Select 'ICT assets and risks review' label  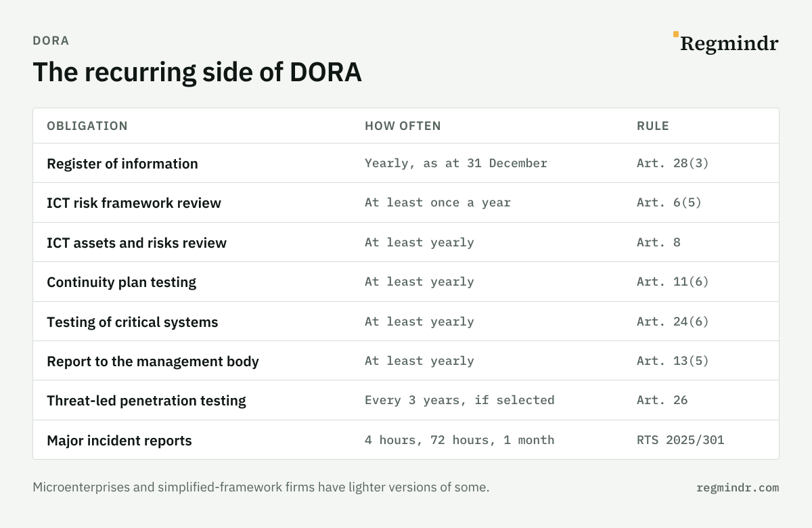coord(137,242)
